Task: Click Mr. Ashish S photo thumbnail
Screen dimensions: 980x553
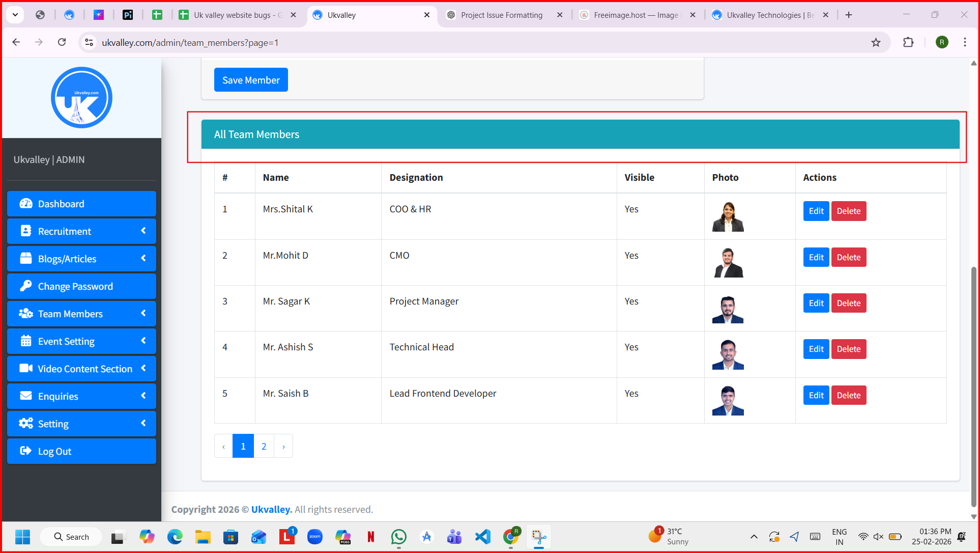Action: [x=728, y=354]
